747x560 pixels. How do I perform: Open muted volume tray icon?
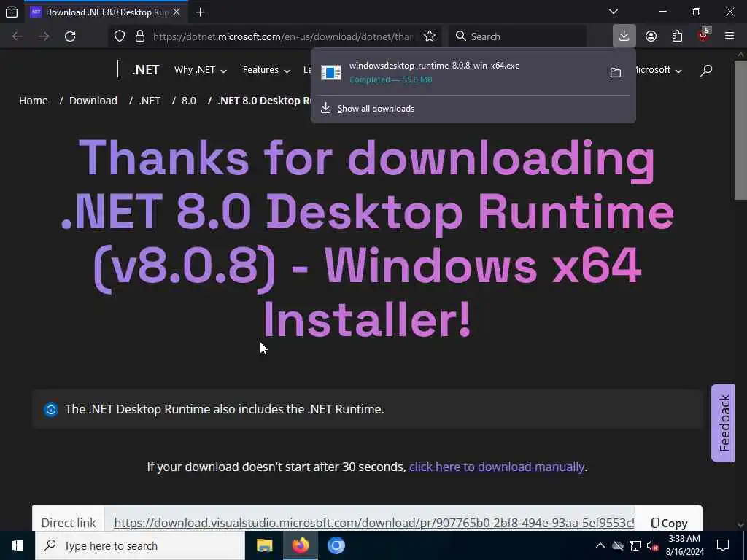pos(652,545)
